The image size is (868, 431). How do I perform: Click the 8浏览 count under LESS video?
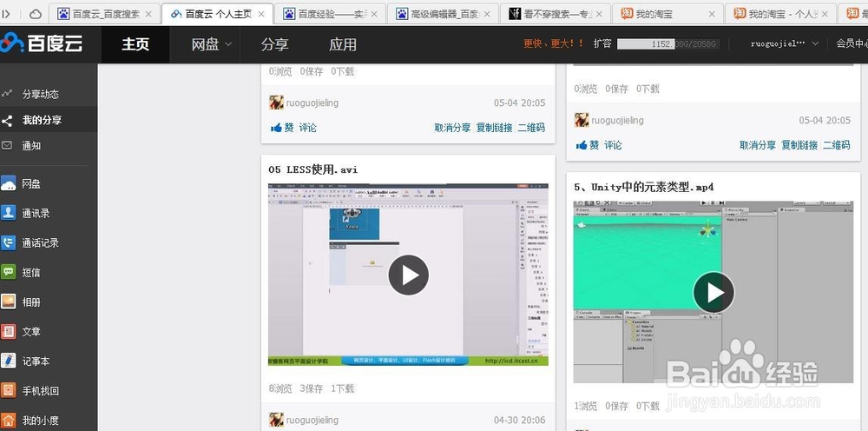click(x=280, y=388)
